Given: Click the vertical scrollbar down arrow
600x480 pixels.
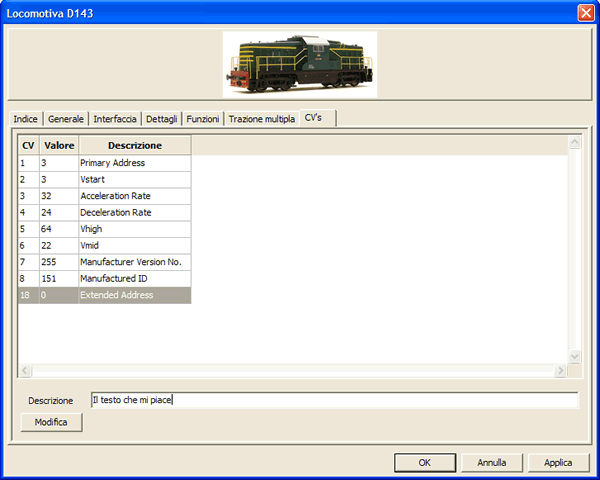Looking at the screenshot, I should click(x=574, y=355).
